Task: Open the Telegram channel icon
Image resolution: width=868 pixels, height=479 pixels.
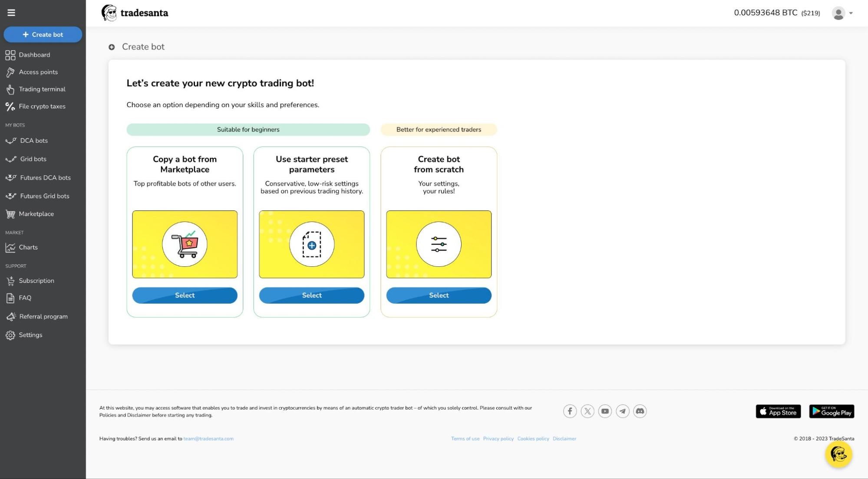Action: [x=622, y=411]
